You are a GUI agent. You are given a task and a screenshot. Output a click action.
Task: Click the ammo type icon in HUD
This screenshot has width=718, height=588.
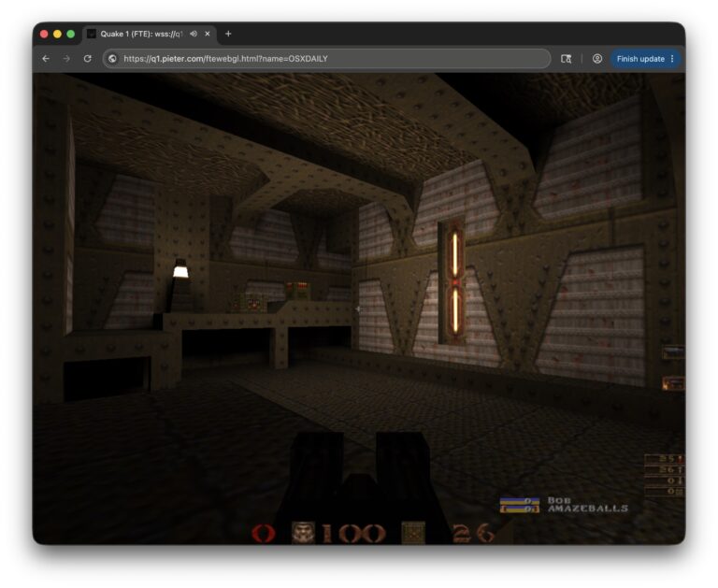413,533
